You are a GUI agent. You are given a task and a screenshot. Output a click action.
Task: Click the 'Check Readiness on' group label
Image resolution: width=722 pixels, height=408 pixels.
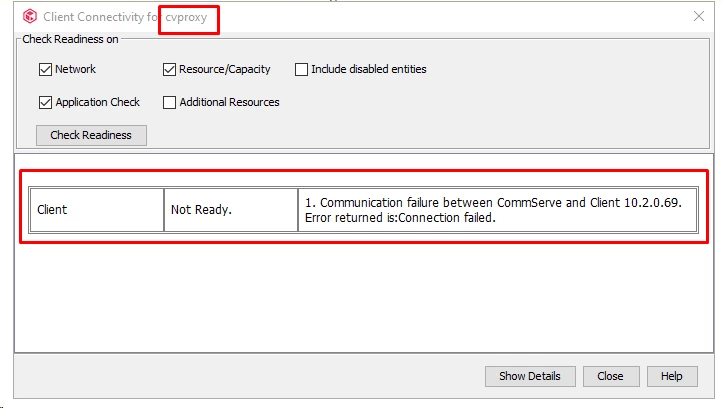pyautogui.click(x=70, y=40)
